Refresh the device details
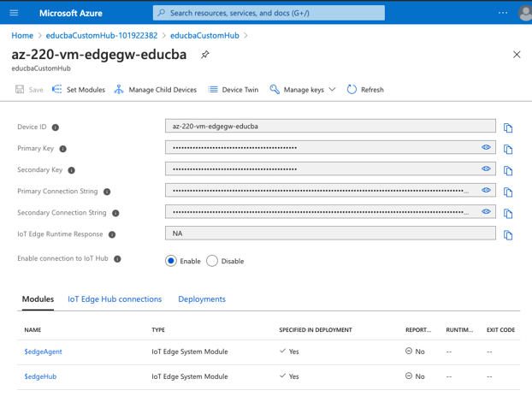The width and height of the screenshot is (532, 414). (365, 90)
